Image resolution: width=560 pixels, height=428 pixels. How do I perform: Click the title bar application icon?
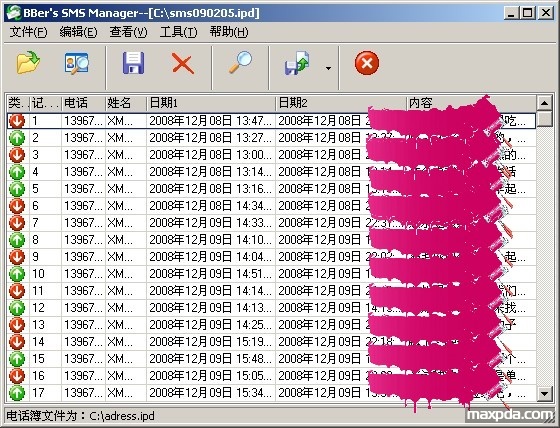(14, 13)
